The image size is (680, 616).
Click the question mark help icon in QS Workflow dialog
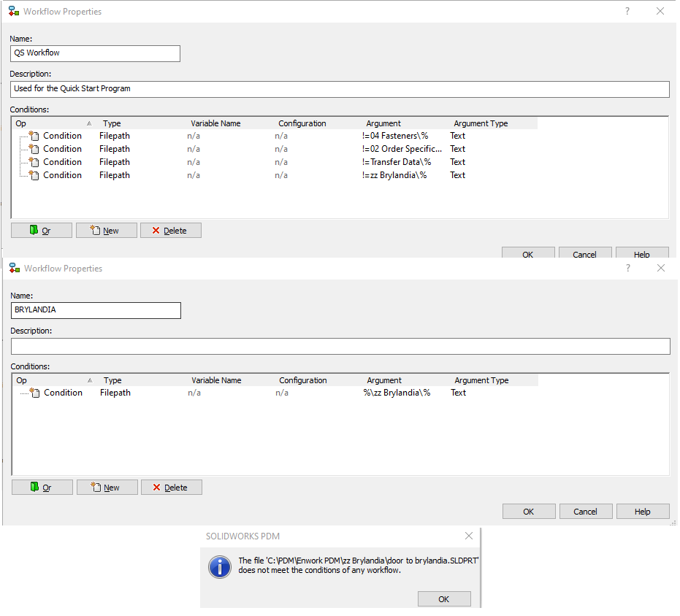tap(627, 11)
